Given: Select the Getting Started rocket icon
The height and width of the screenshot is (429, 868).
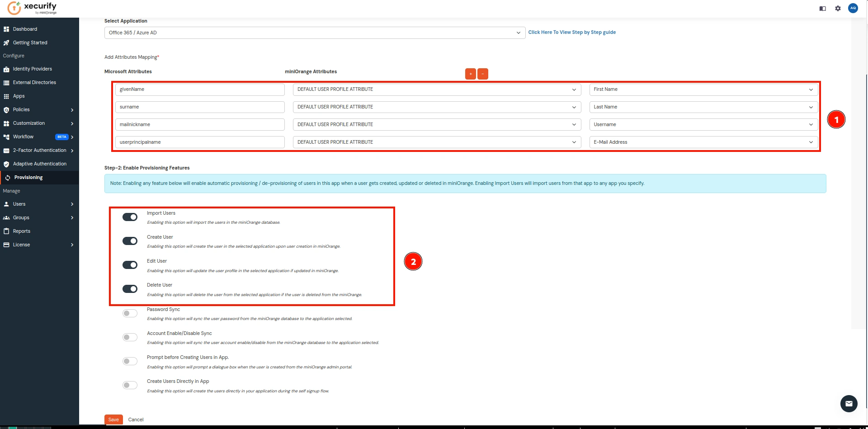Looking at the screenshot, I should pyautogui.click(x=6, y=42).
